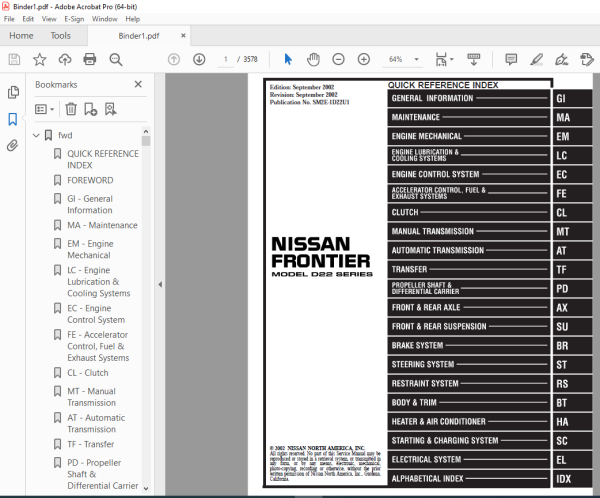Viewport: 600px width, 498px height.
Task: Open EM - Engine Mechanical bookmark
Action: pos(90,249)
